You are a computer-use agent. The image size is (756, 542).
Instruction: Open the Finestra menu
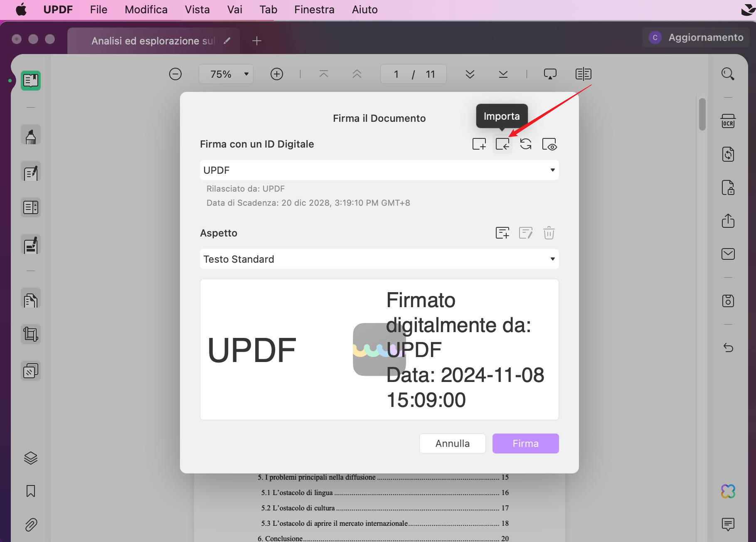(x=314, y=10)
